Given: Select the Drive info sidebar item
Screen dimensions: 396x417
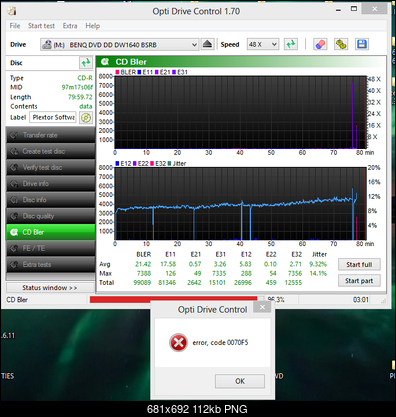Looking at the screenshot, I should tap(51, 184).
